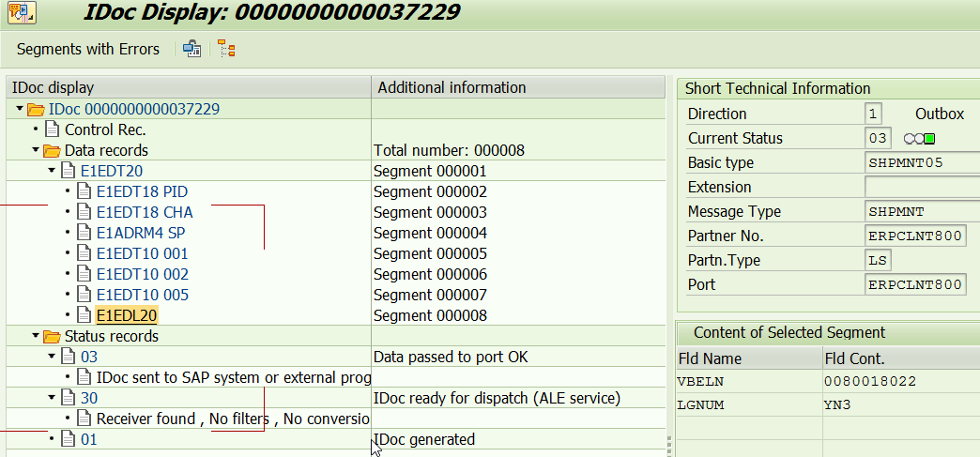Screen dimensions: 980x457
Task: Click the Control Rec. document icon
Action: coord(53,130)
